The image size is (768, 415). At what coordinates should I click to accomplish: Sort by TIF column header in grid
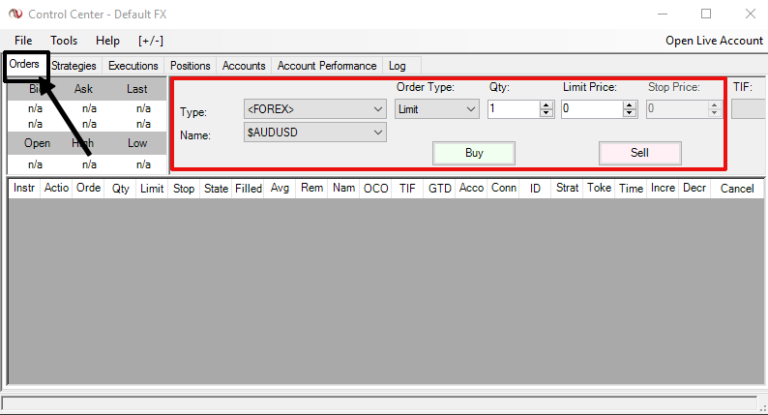[407, 188]
